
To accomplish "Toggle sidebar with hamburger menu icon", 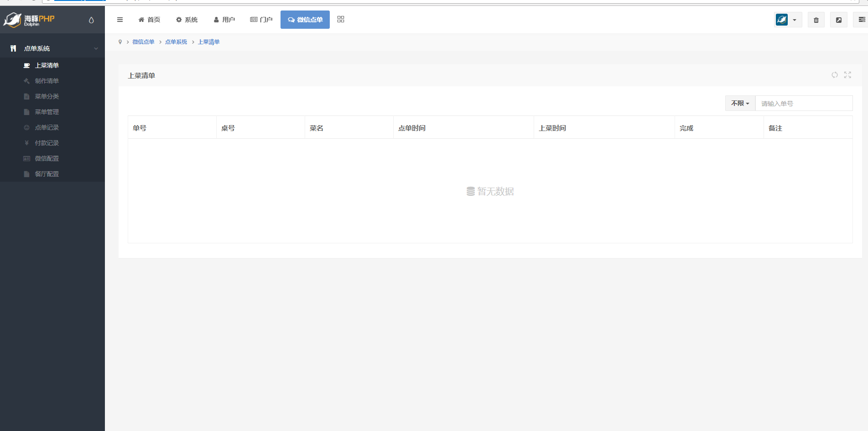I will [x=120, y=20].
